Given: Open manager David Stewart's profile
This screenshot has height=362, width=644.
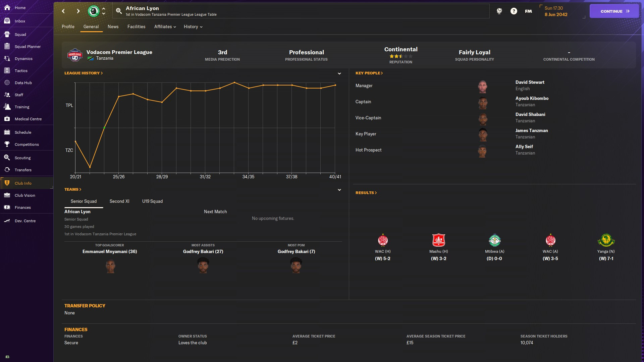Looking at the screenshot, I should 530,82.
